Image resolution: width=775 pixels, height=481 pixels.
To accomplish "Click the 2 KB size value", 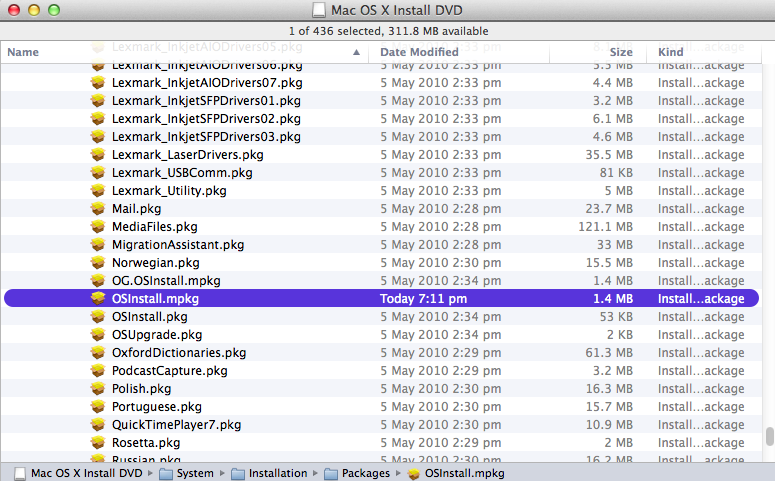I will (620, 335).
